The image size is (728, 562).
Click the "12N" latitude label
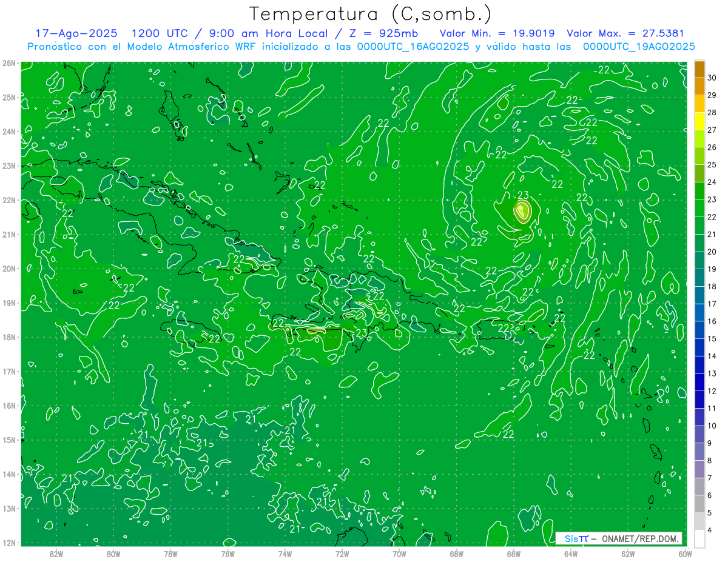[9, 543]
